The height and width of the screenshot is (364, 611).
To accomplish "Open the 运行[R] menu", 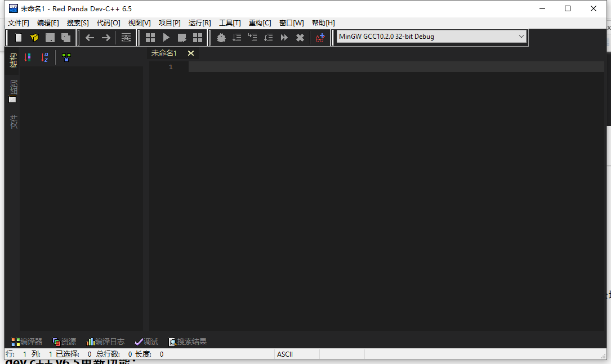I will click(199, 23).
